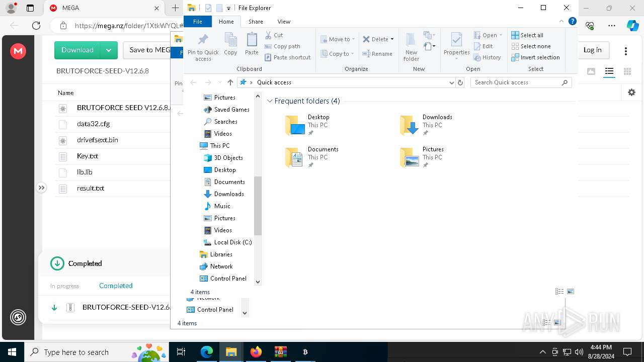Open the Copy to dropdown
This screenshot has width=644, height=362.
pyautogui.click(x=338, y=54)
